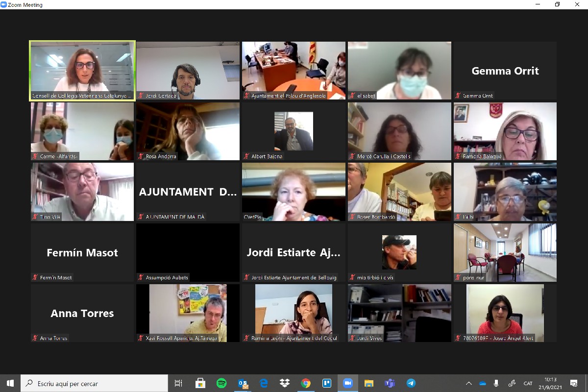Expand the hidden system tray icons
The height and width of the screenshot is (392, 588).
pos(469,383)
